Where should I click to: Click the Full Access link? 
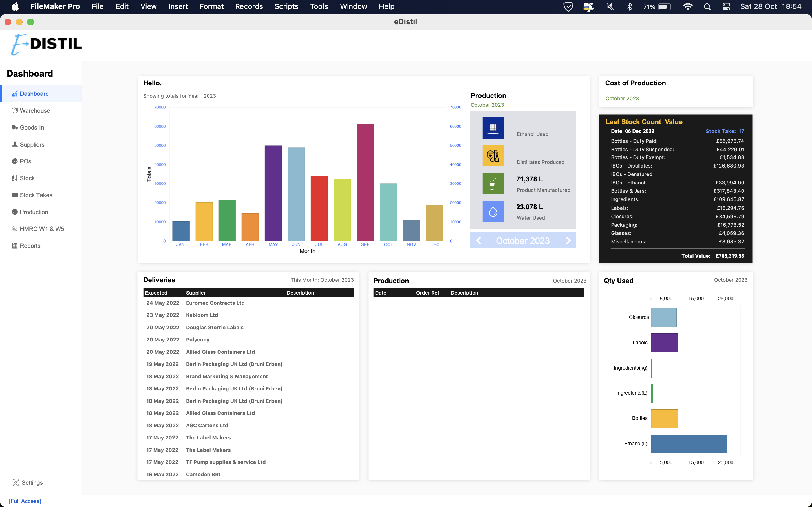tap(25, 501)
